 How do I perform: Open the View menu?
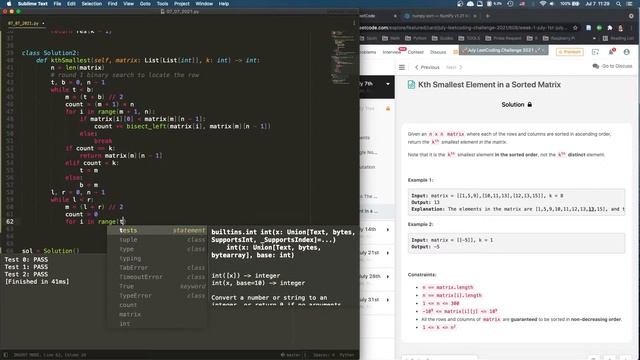pyautogui.click(x=129, y=4)
